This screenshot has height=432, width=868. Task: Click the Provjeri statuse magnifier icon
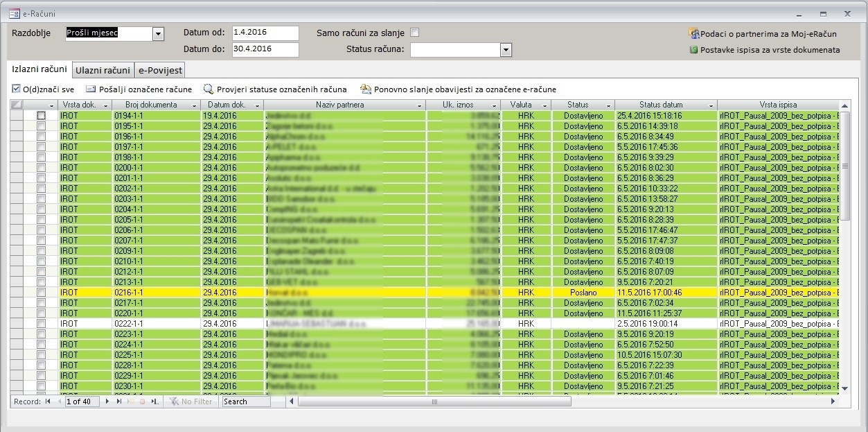(x=208, y=89)
